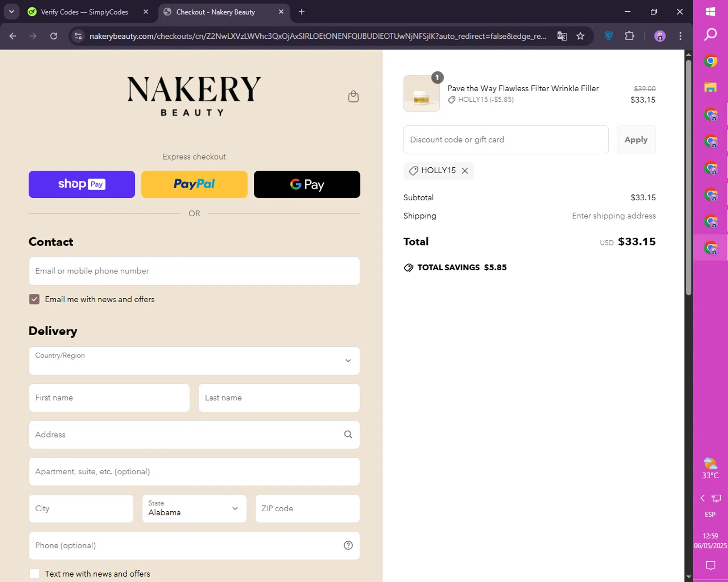Image resolution: width=728 pixels, height=582 pixels.
Task: Open the phone field help icon
Action: 348,545
